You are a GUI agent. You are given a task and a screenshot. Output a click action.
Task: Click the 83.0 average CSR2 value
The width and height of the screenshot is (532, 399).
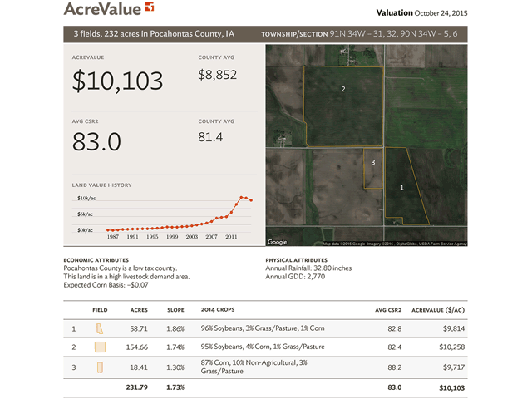pyautogui.click(x=96, y=141)
